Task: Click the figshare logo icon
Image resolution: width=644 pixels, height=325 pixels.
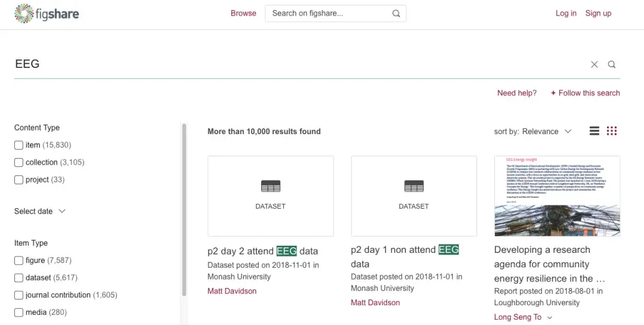Action: pos(24,13)
